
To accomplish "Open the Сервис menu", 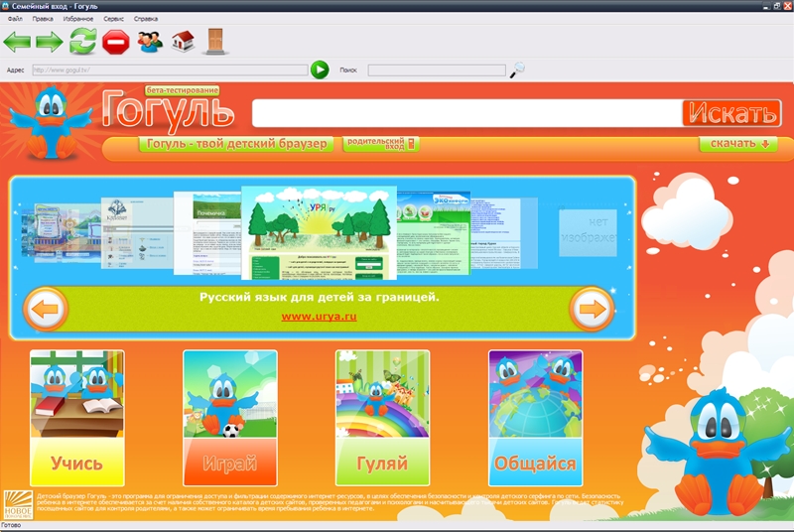I will click(113, 19).
